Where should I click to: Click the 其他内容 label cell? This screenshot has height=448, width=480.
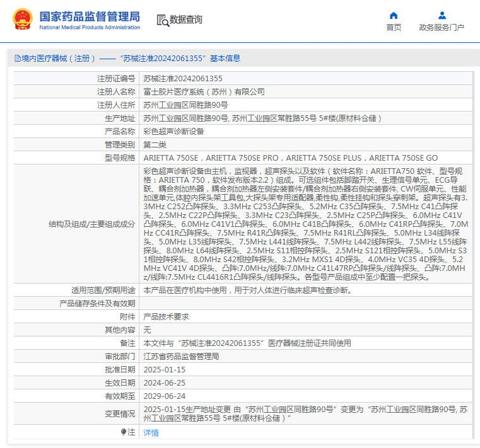tap(76, 330)
